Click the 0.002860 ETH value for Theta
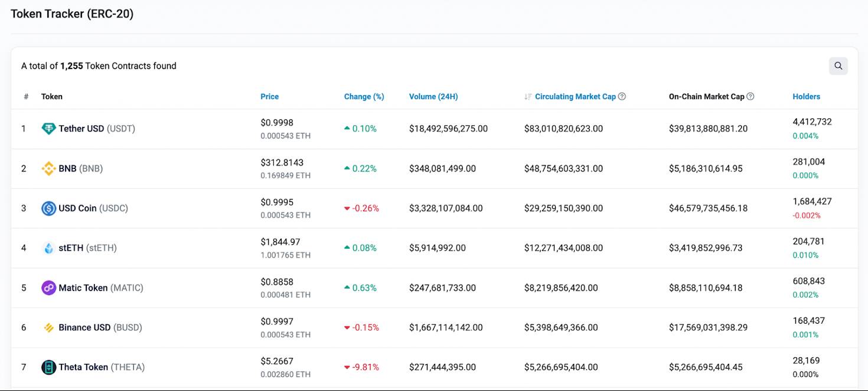This screenshot has height=391, width=868. 286,374
